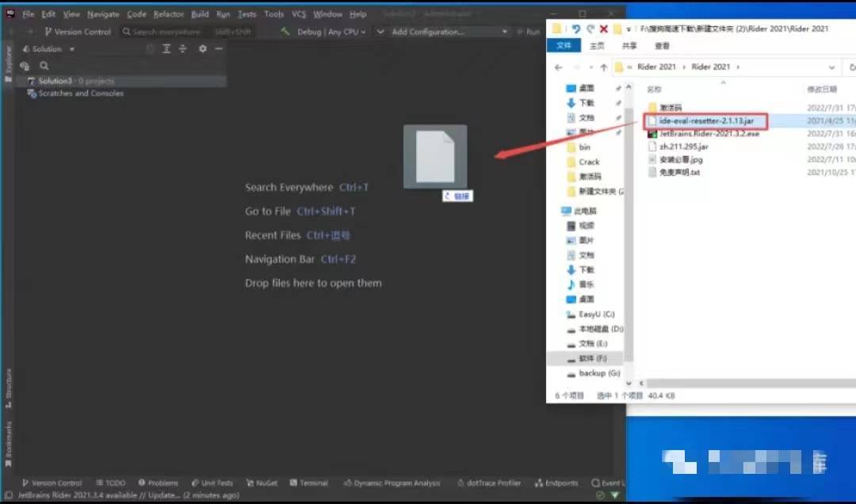The image size is (856, 504).
Task: Open the NuGet tool window
Action: (x=262, y=483)
